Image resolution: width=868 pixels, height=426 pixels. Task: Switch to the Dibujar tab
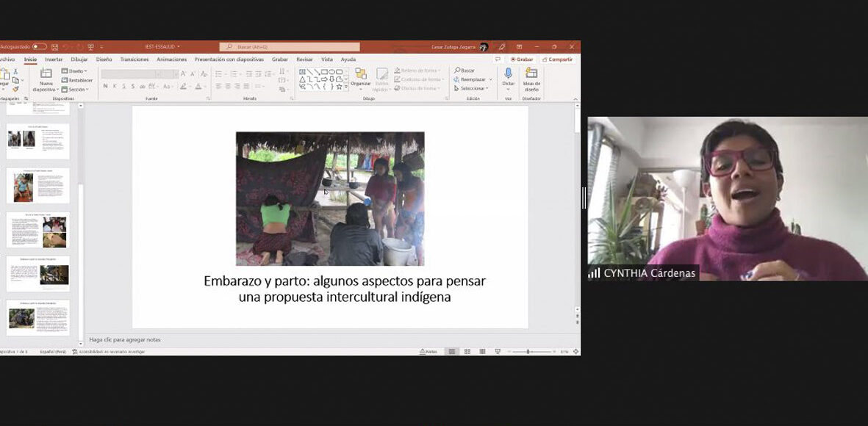coord(79,59)
